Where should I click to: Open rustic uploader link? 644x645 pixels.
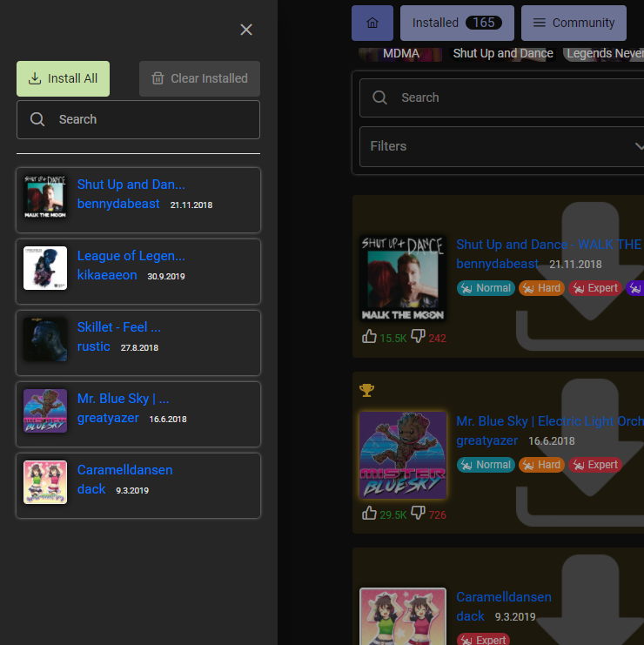click(94, 346)
